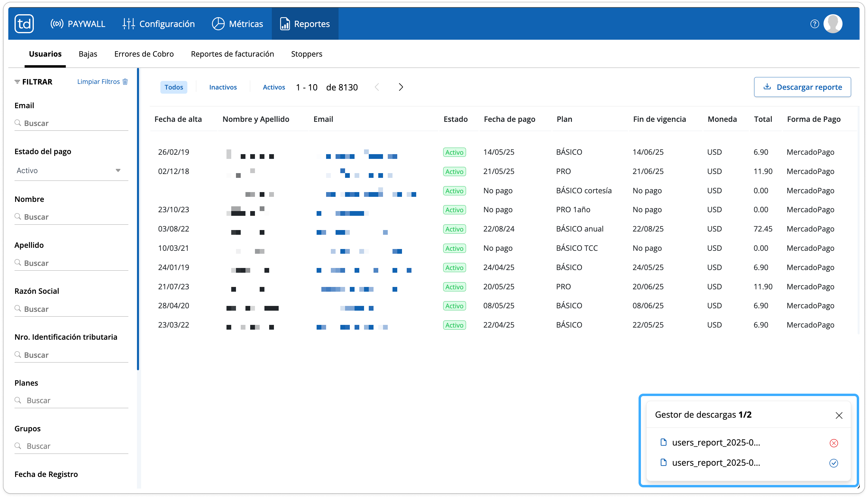
Task: Focus the Grupos search field
Action: 71,446
